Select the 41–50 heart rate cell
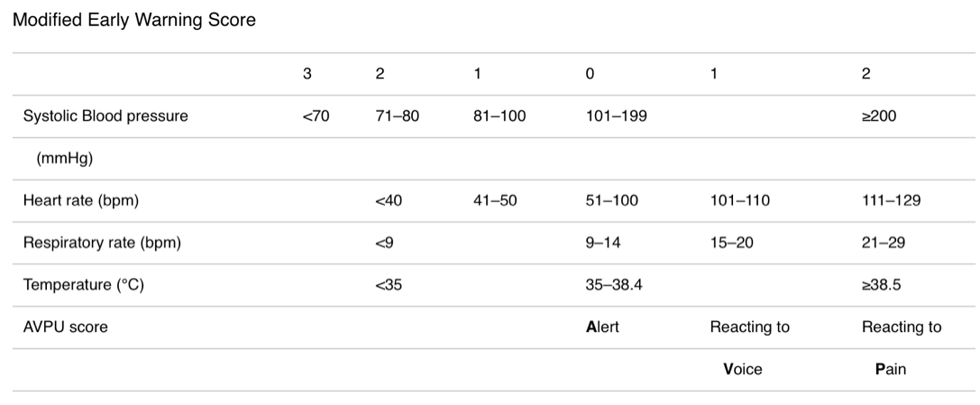This screenshot has width=980, height=405. point(496,200)
